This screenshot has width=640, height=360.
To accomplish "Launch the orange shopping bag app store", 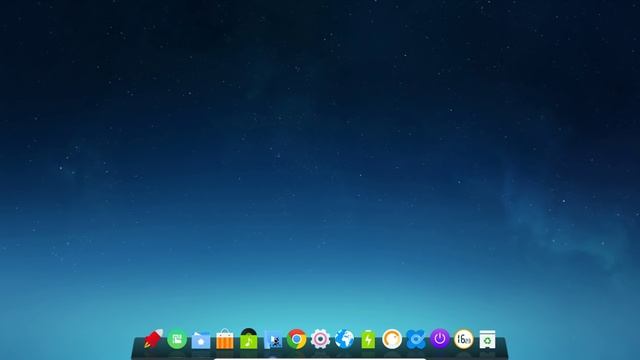I will coord(224,339).
